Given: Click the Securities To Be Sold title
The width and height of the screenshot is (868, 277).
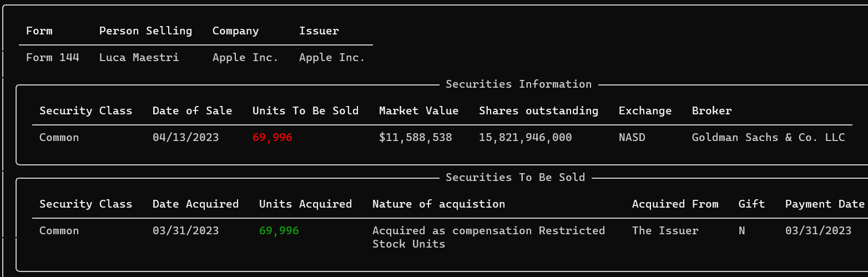Looking at the screenshot, I should tap(515, 178).
